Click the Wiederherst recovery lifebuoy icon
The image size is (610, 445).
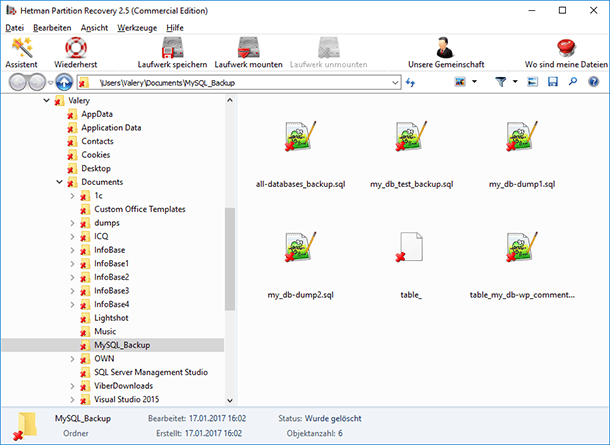75,47
